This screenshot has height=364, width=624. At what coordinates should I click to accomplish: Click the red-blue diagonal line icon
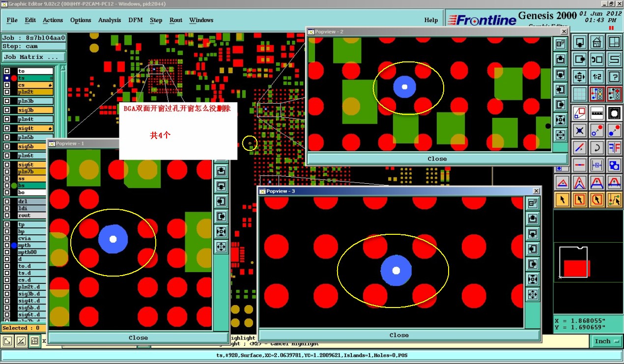point(580,148)
